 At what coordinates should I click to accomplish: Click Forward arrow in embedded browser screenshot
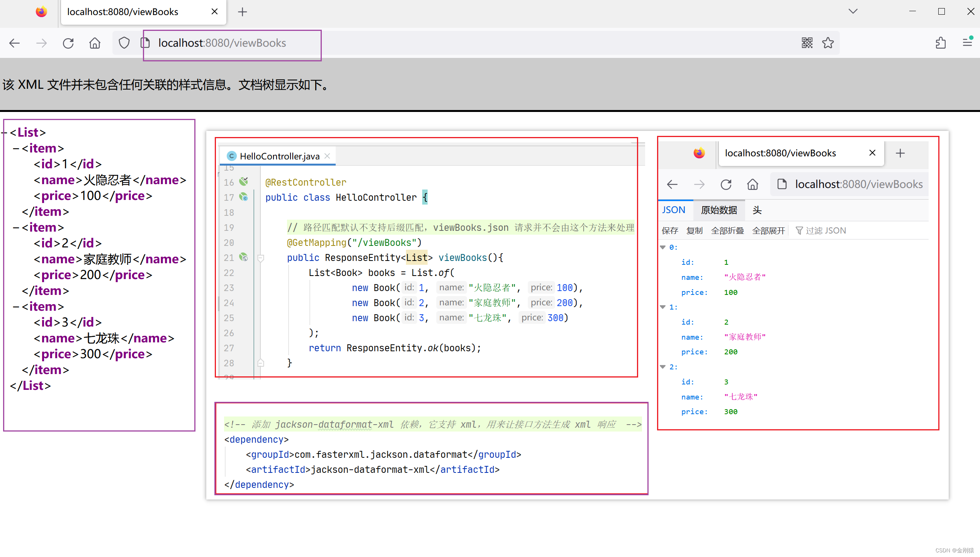point(699,185)
